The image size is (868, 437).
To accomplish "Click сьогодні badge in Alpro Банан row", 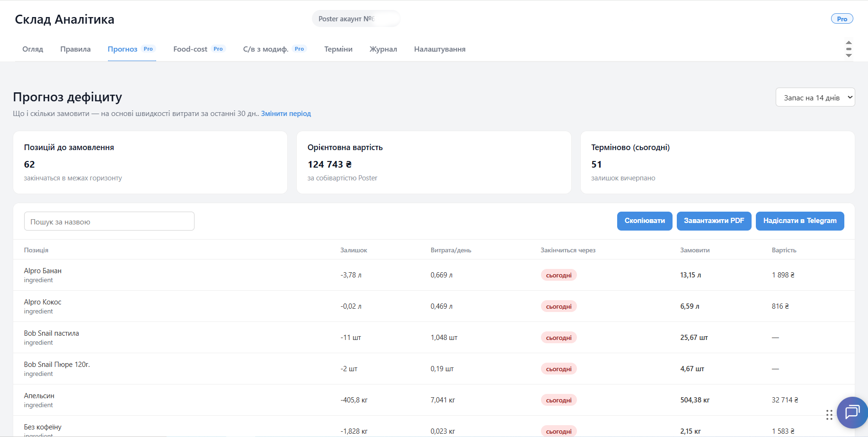I will pyautogui.click(x=558, y=275).
